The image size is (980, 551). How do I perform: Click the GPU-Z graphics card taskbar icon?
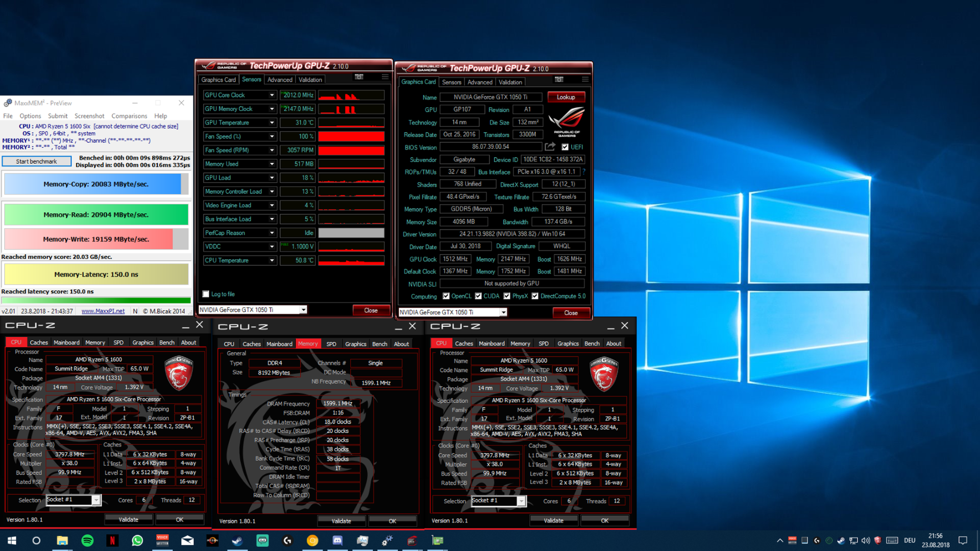point(437,540)
